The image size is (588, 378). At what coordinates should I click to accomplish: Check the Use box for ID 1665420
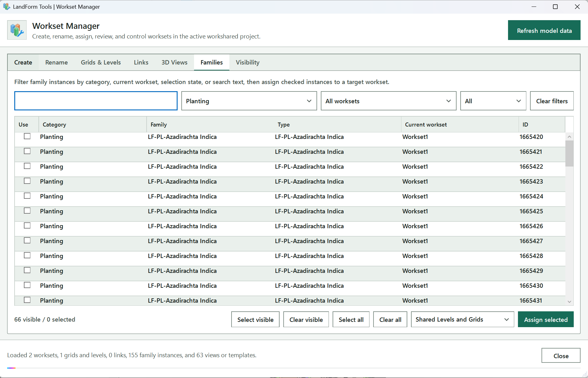pos(27,136)
